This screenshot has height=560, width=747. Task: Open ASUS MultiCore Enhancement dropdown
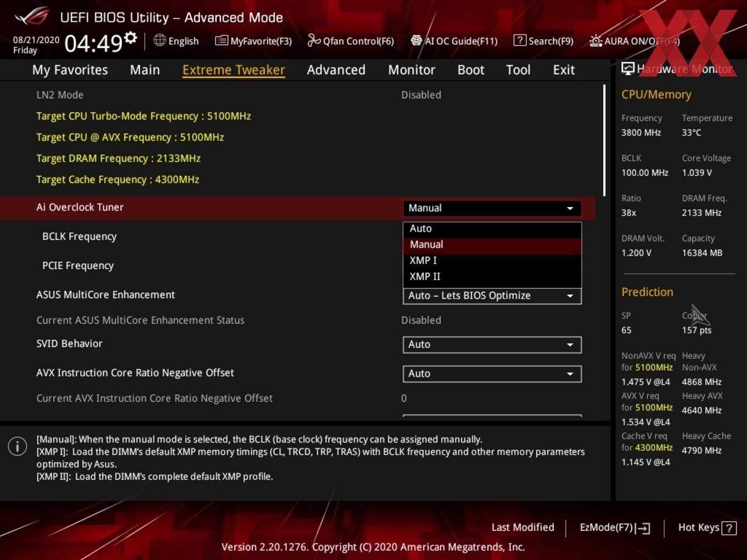coord(492,295)
